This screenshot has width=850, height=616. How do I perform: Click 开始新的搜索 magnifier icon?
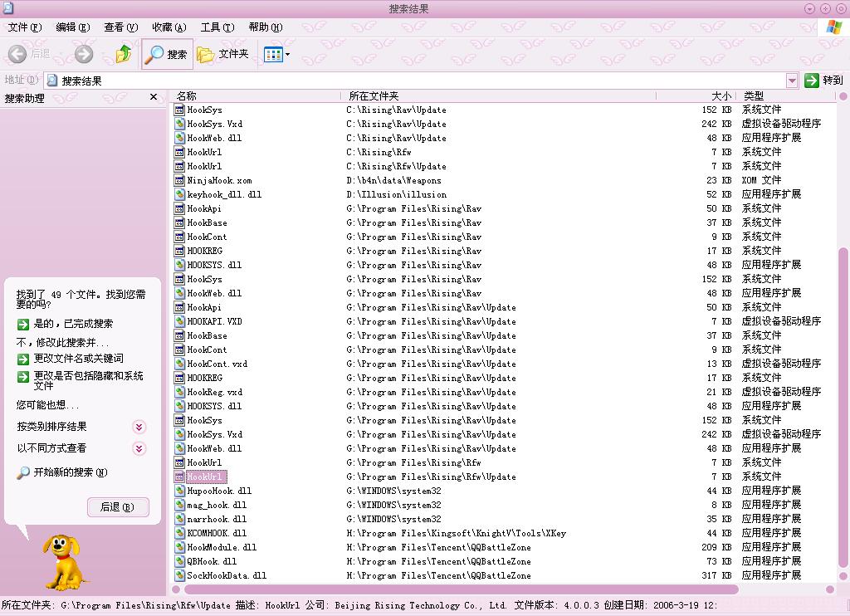pyautogui.click(x=23, y=472)
